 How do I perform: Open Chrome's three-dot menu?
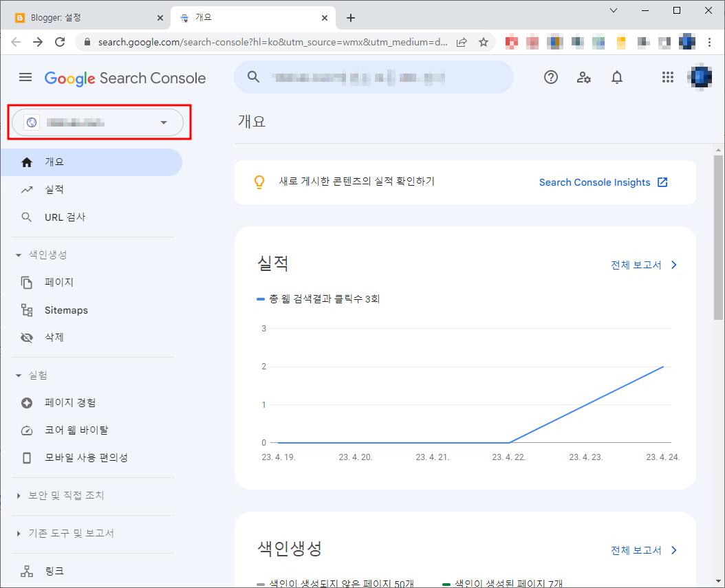tap(709, 43)
